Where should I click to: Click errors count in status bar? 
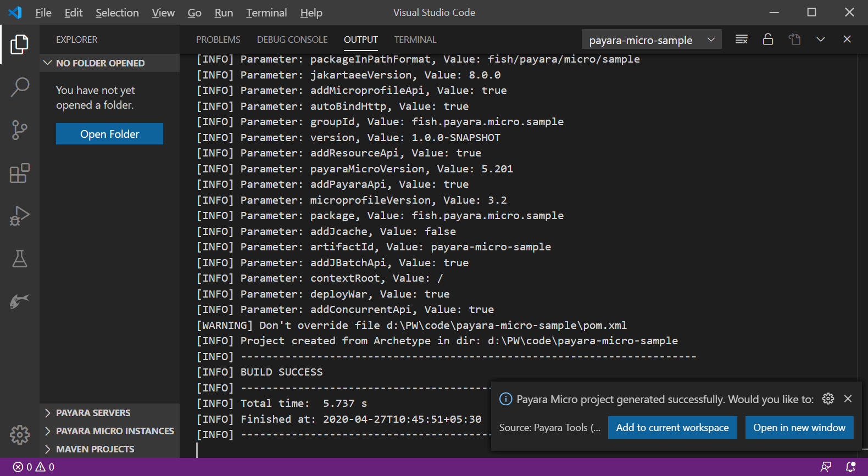[23, 467]
